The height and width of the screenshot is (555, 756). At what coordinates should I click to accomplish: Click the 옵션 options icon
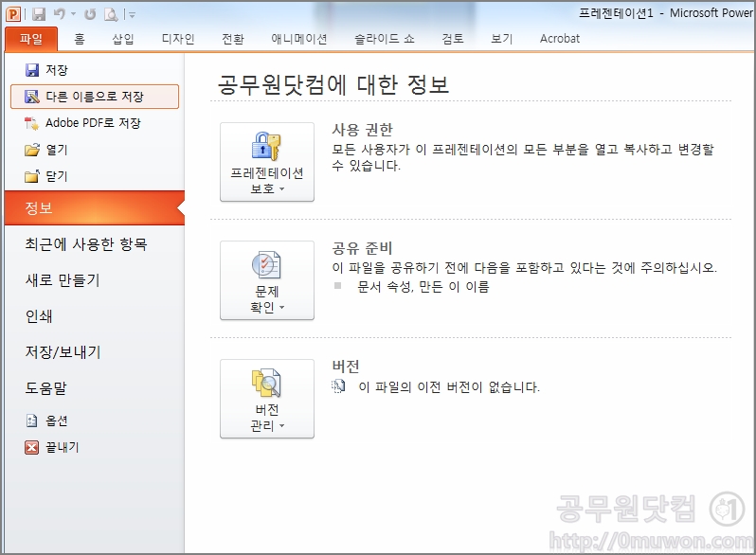[31, 421]
